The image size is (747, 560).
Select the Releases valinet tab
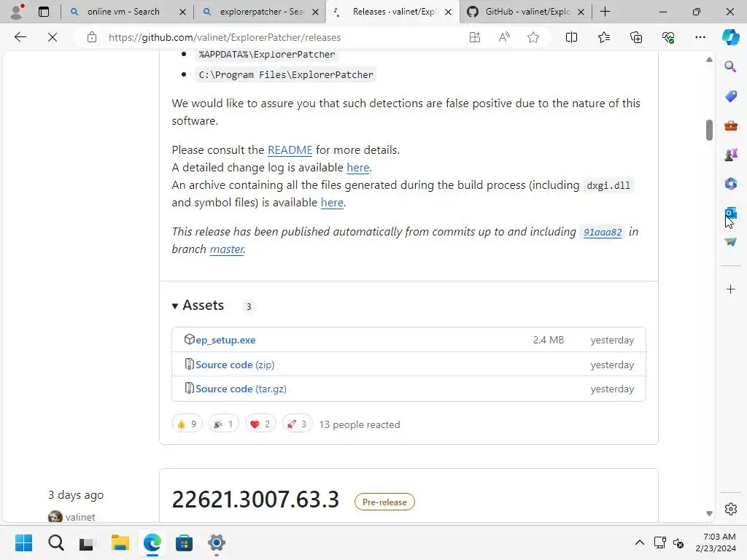392,12
